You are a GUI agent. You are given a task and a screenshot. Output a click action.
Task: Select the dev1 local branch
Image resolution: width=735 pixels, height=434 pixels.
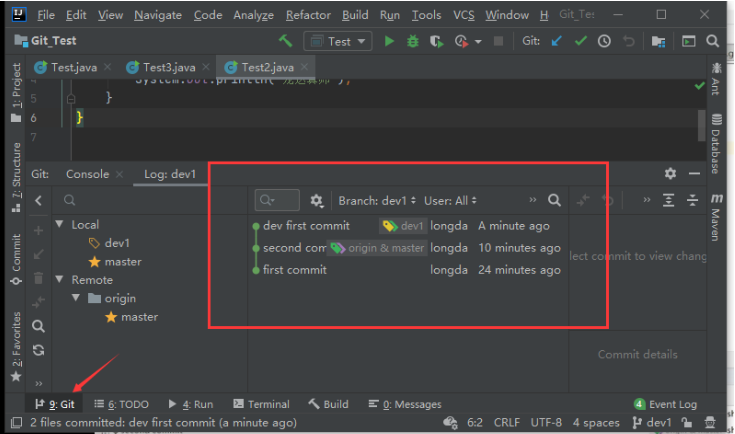[x=117, y=243]
